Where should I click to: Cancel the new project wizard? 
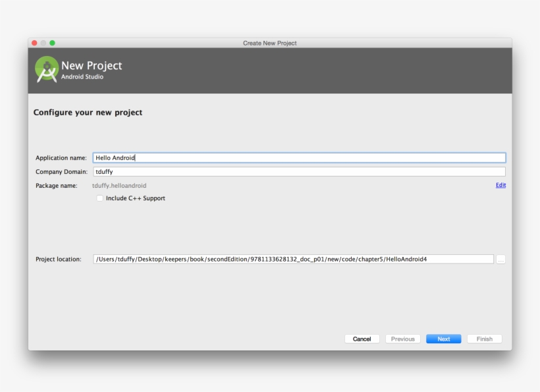[x=362, y=339]
